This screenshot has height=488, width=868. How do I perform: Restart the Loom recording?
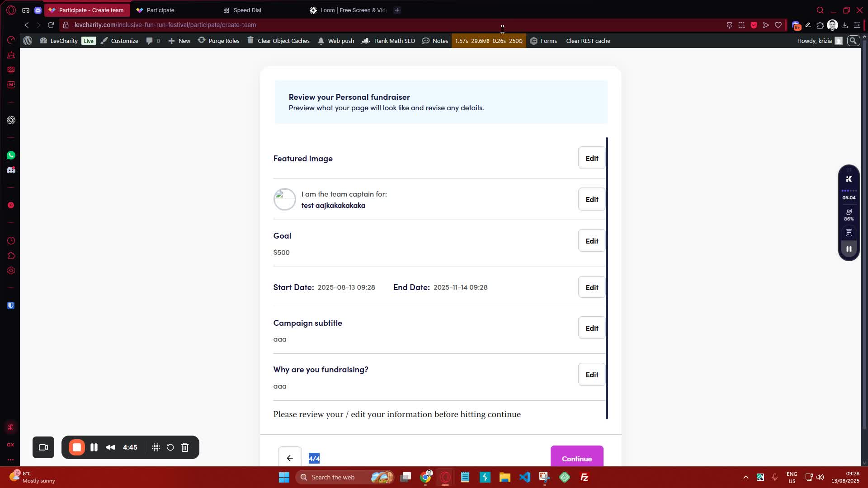(x=170, y=447)
